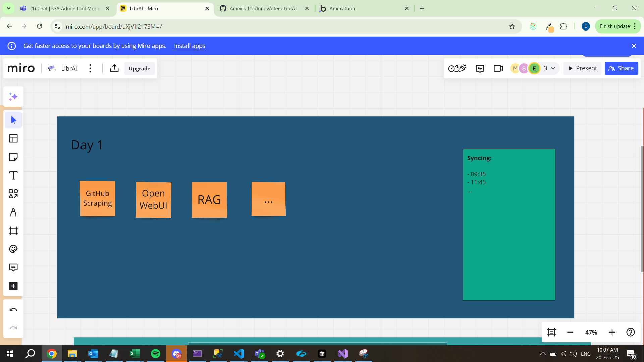Toggle the video chat camera icon
Screen dimensions: 644x362
[x=498, y=68]
